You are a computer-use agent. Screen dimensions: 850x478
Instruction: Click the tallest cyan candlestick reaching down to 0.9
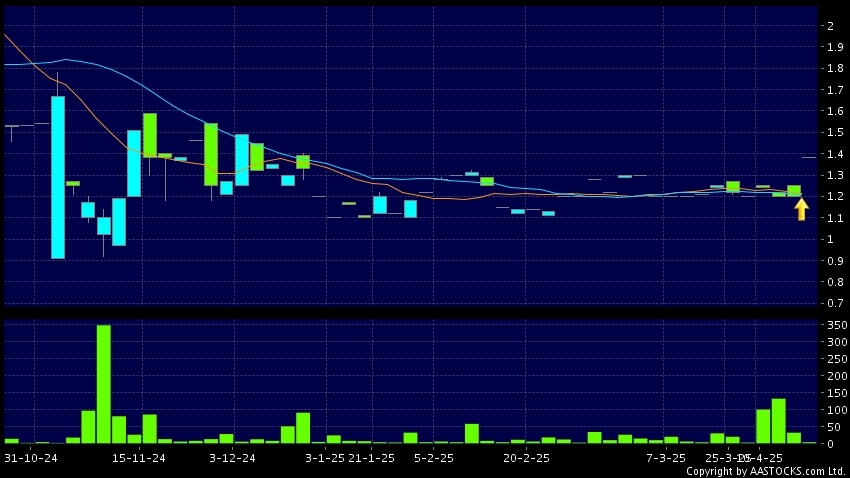tap(58, 177)
